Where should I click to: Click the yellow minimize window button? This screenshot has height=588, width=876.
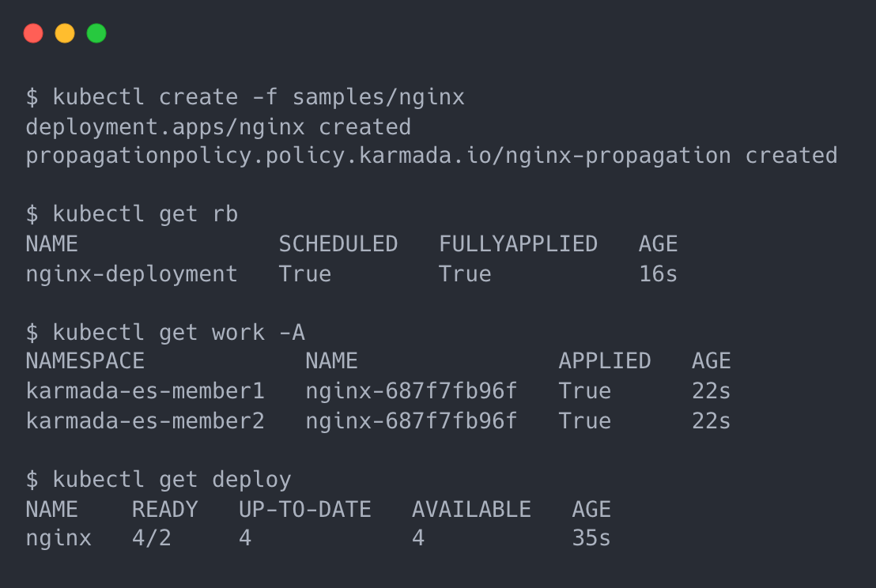coord(65,33)
